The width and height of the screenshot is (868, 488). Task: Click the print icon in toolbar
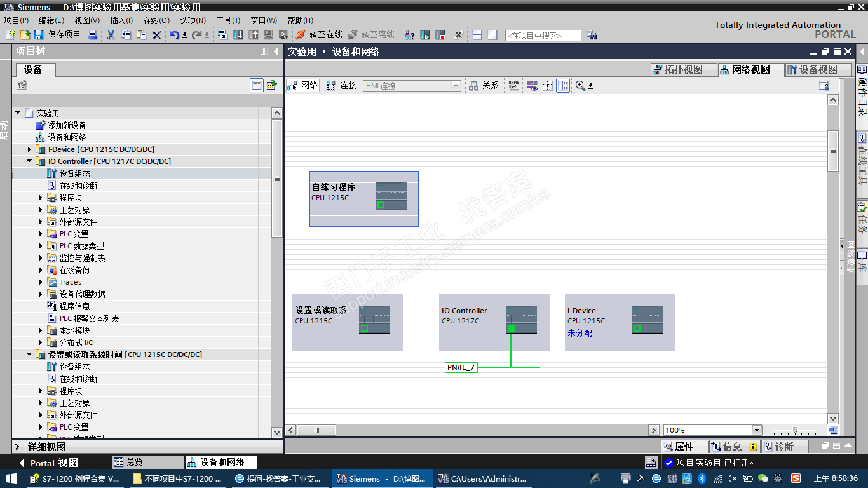click(93, 35)
